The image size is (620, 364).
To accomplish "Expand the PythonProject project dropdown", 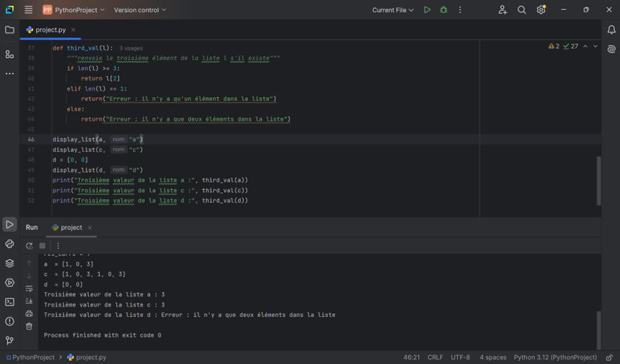I will pyautogui.click(x=74, y=10).
